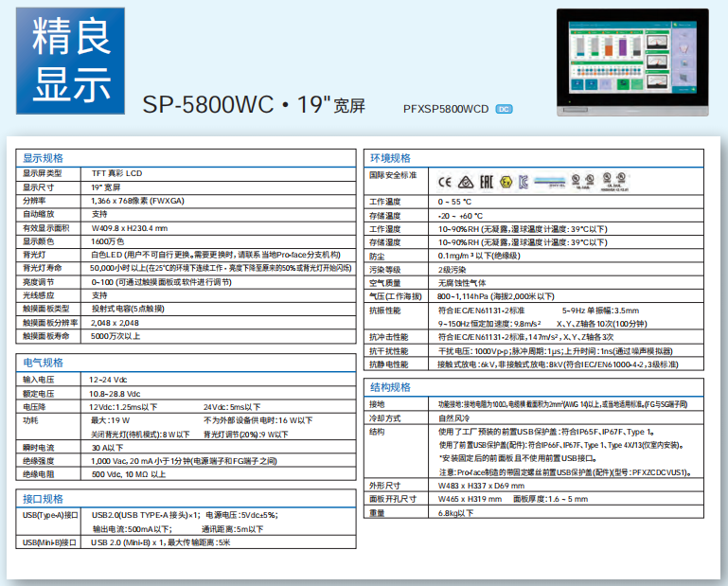Click the USB(Mini-B)接口 row label
728x586 pixels.
tap(49, 542)
